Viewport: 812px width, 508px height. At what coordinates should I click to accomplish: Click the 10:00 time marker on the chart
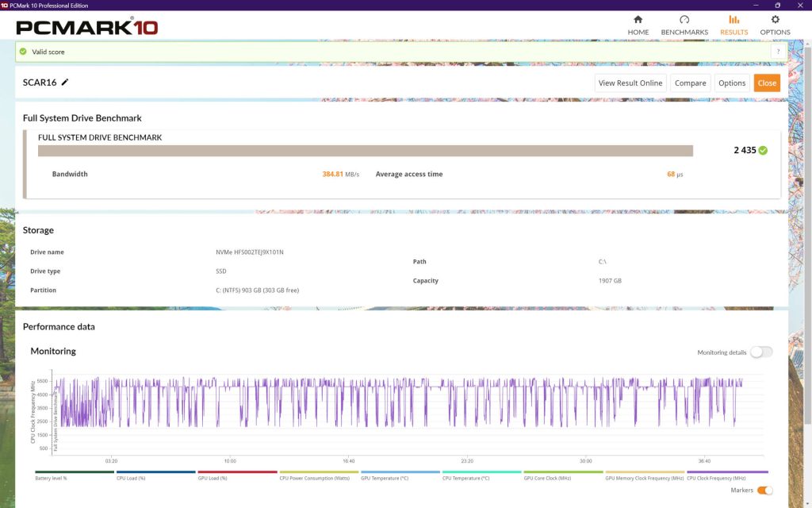click(230, 461)
